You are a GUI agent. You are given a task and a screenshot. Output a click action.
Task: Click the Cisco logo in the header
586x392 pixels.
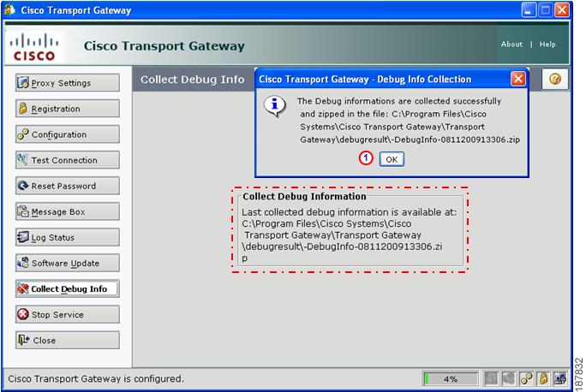(x=34, y=47)
